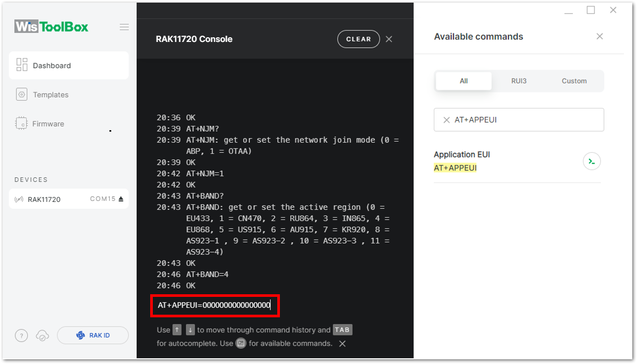Screen dimensions: 637x364
Task: Clear the AT+APPEUI search text
Action: (x=446, y=120)
